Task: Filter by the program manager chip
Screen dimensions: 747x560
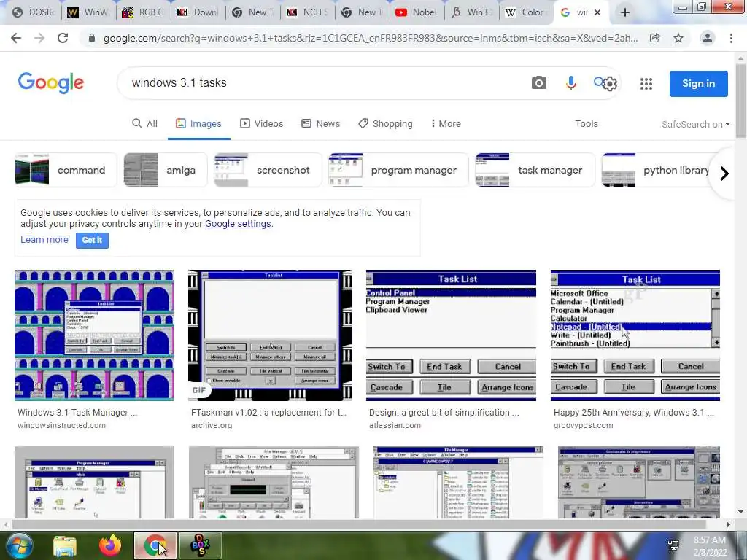Action: pyautogui.click(x=398, y=170)
